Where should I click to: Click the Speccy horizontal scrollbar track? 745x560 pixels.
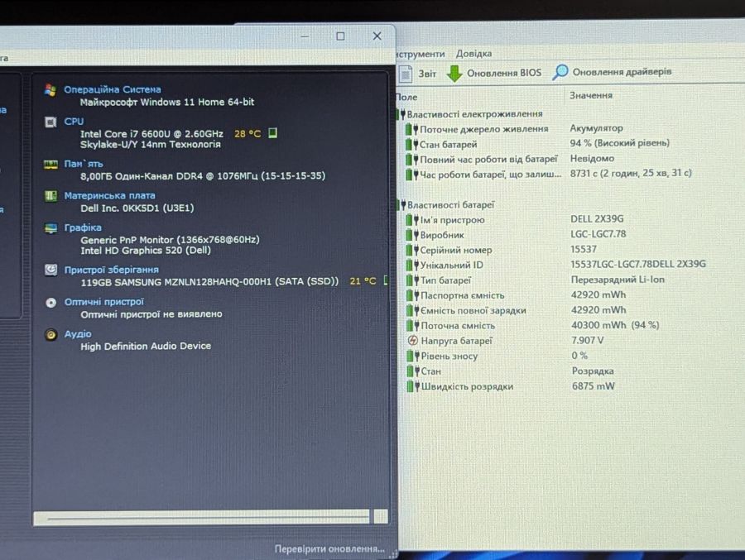tap(203, 517)
